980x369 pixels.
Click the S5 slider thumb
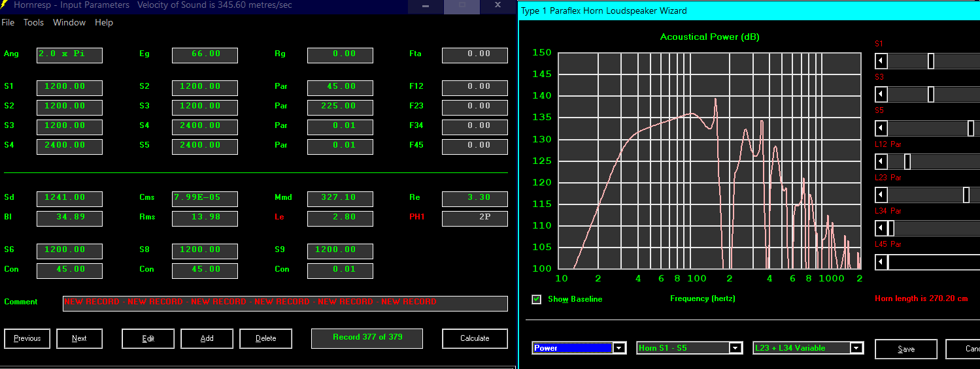tap(971, 128)
